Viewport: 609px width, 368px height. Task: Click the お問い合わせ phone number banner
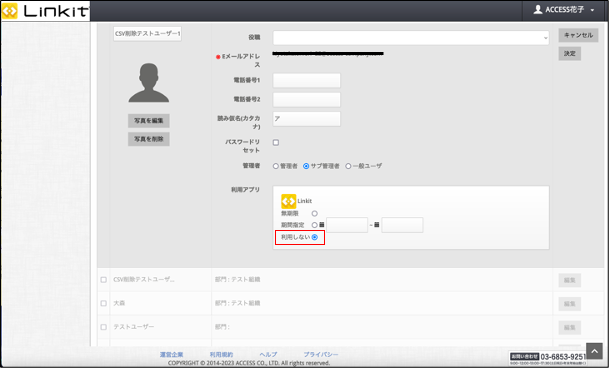tap(548, 359)
